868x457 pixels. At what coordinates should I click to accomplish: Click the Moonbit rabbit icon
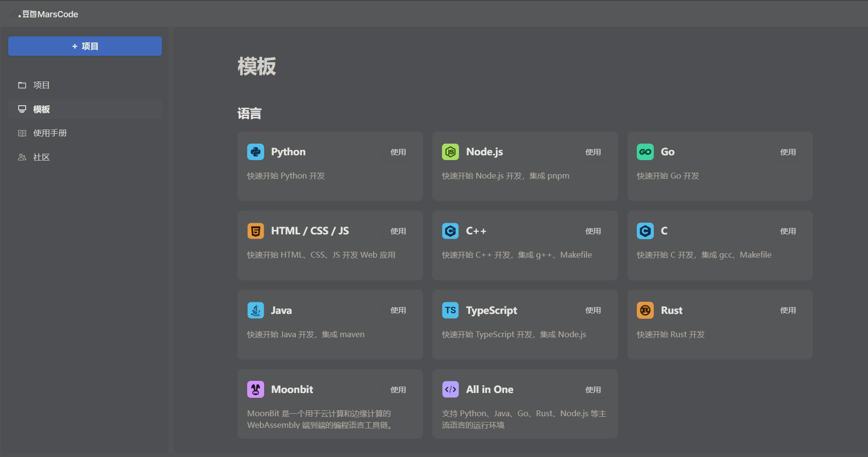point(255,389)
